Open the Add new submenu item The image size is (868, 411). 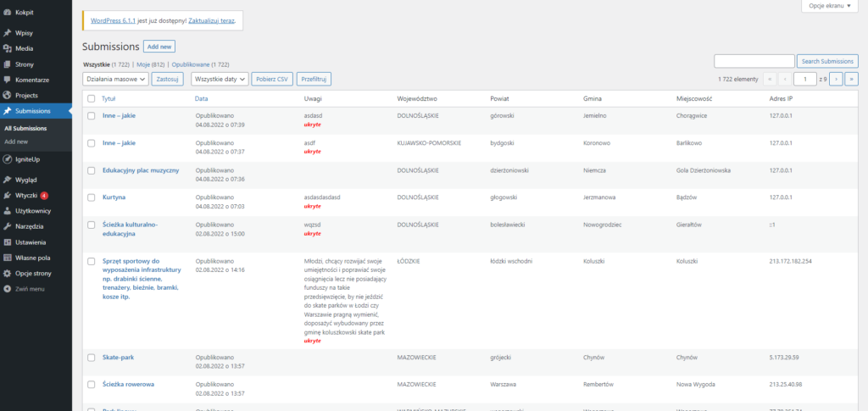coord(16,142)
